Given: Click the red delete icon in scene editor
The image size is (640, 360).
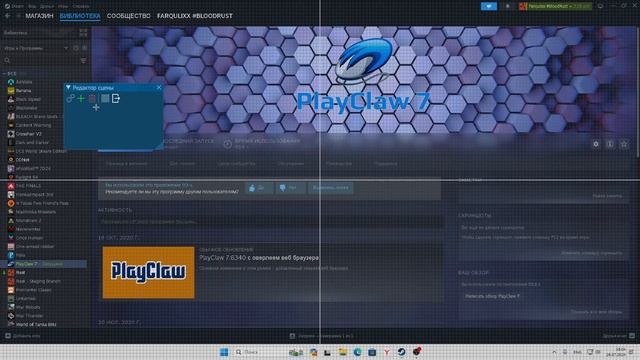Looking at the screenshot, I should pos(92,98).
